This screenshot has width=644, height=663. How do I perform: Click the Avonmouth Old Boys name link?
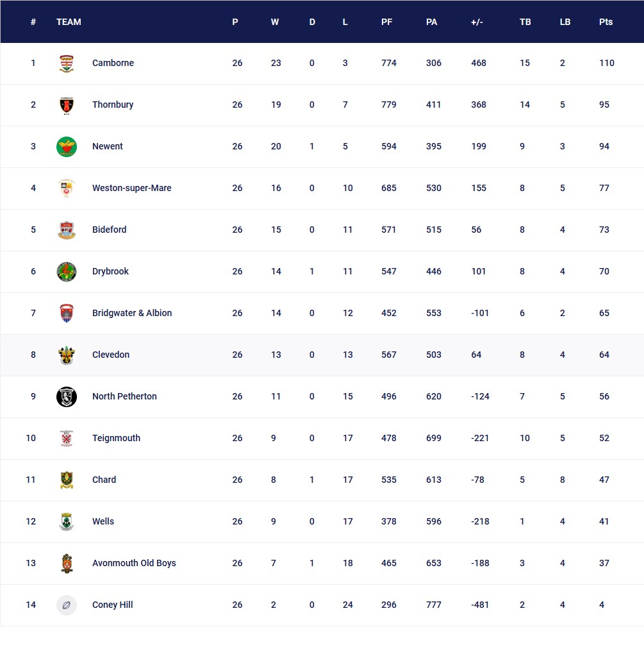point(134,563)
